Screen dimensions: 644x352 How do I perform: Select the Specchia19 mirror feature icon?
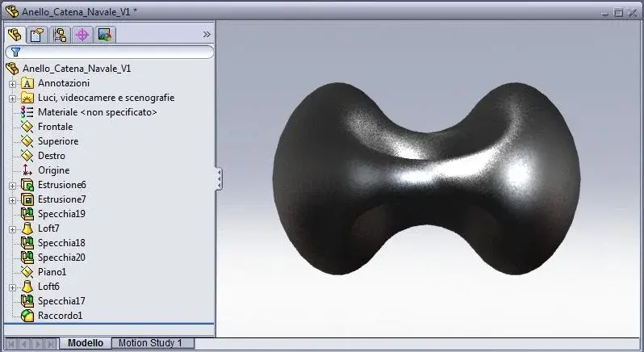pos(27,214)
